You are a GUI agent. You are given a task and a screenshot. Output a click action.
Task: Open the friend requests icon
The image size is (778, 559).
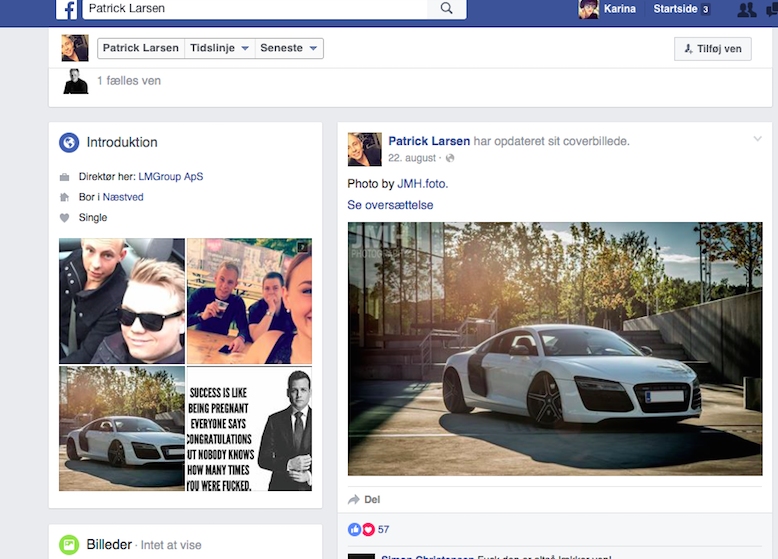[746, 9]
